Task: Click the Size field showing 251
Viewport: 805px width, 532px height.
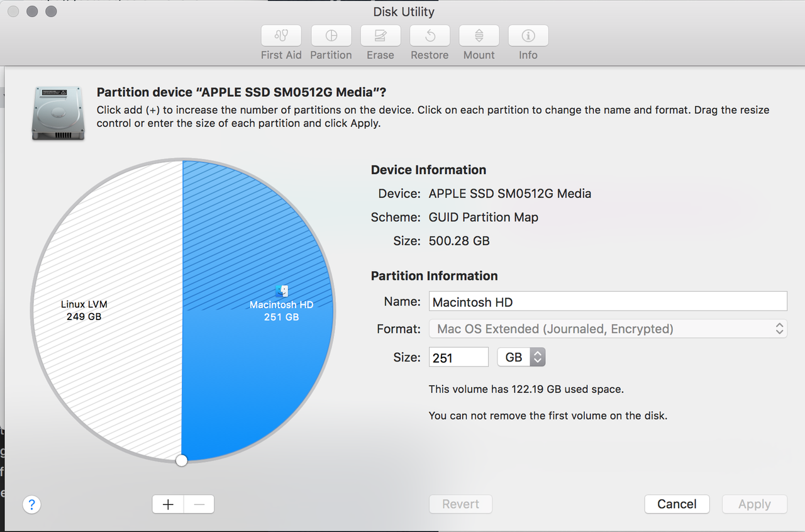Action: pos(458,357)
